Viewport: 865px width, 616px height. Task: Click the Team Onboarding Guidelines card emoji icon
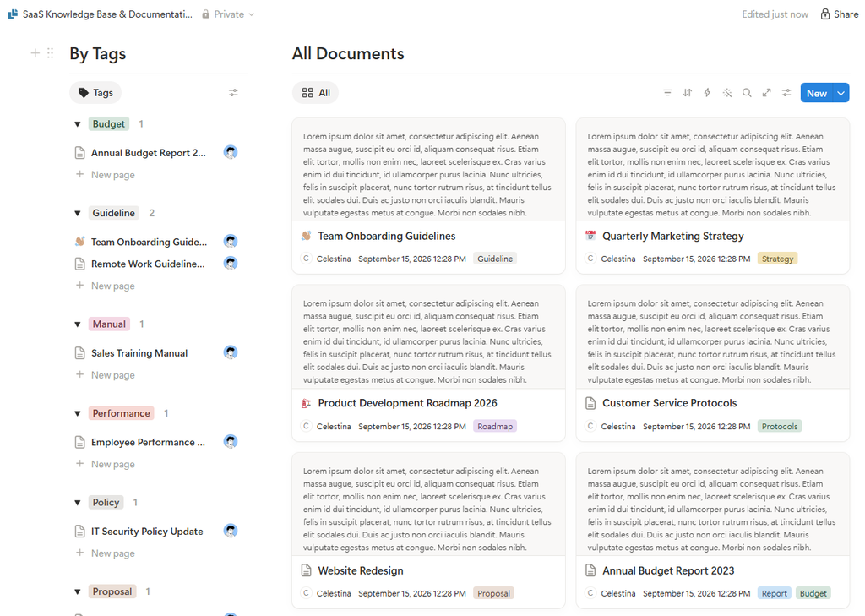307,237
